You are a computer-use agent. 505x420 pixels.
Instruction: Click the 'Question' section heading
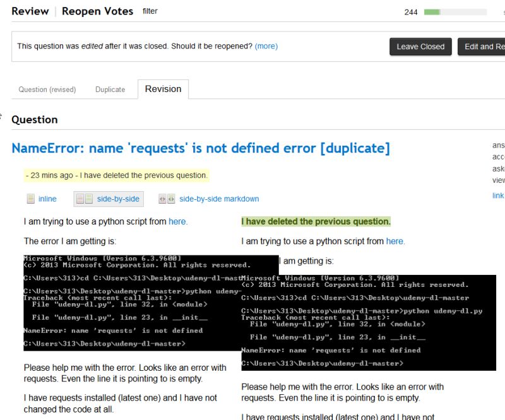pos(35,120)
